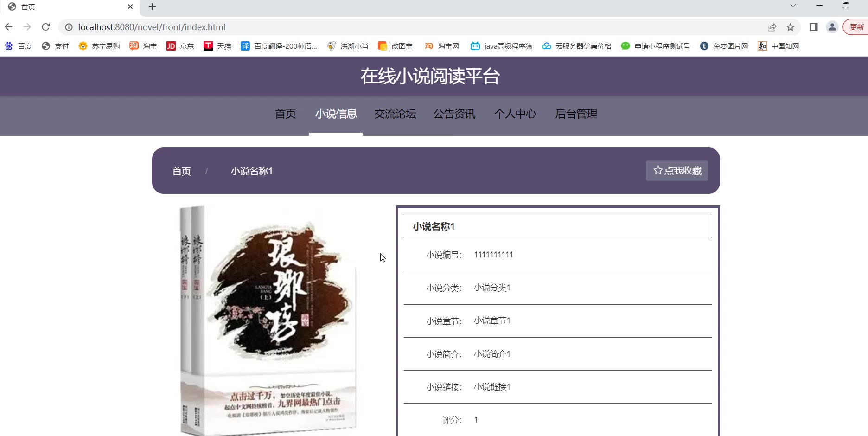The height and width of the screenshot is (436, 868).
Task: Open the 淘宝 bookmark
Action: [x=143, y=46]
